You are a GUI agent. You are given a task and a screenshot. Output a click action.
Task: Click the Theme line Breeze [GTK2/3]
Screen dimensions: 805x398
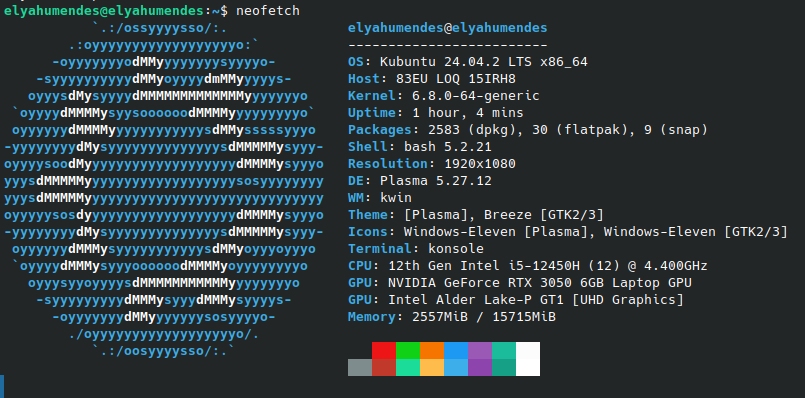[475, 215]
